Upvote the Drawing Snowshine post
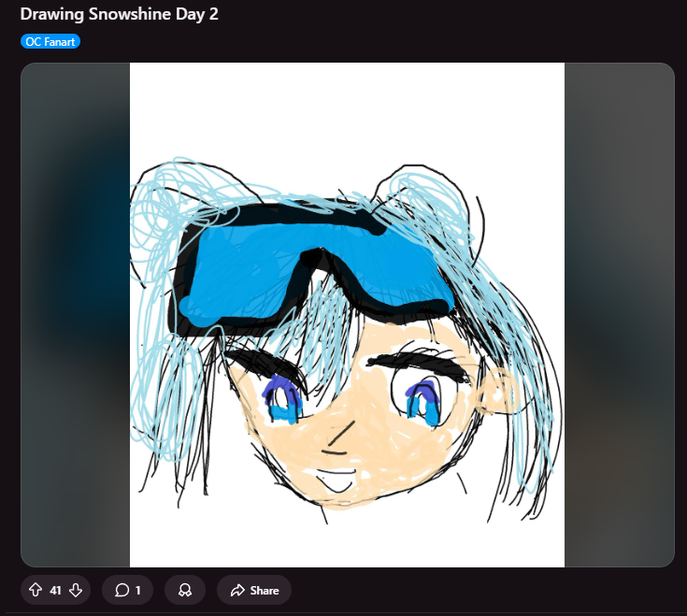This screenshot has width=687, height=616. click(x=36, y=590)
